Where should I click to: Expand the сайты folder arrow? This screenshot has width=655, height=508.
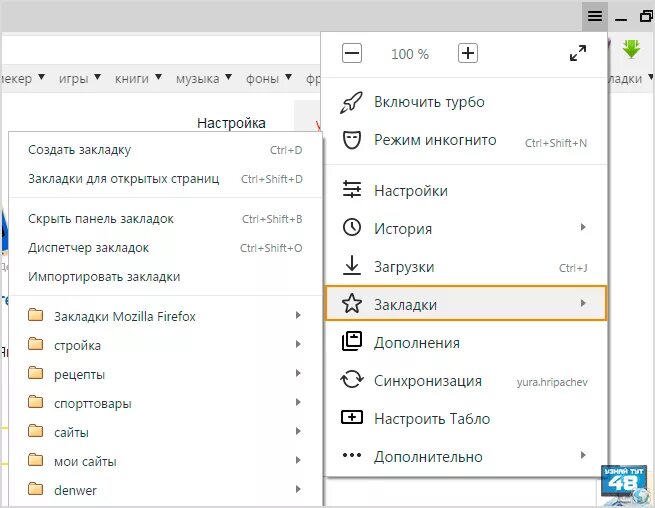click(298, 431)
